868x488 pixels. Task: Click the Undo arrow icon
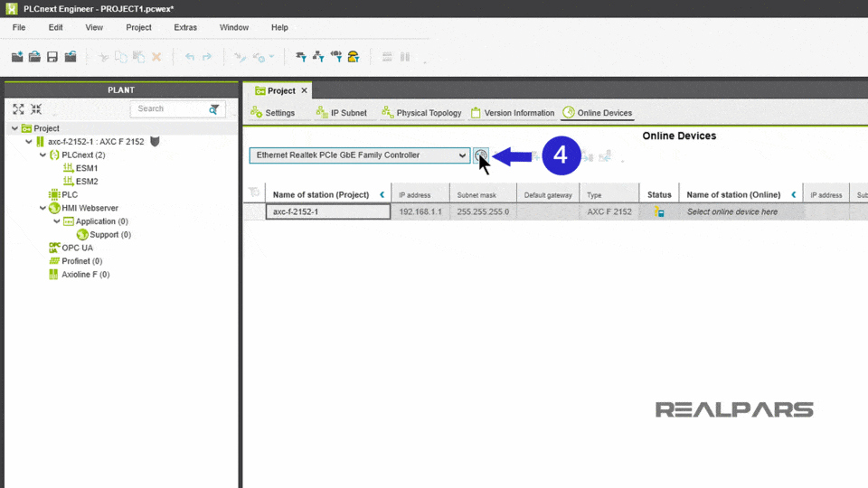(x=189, y=56)
